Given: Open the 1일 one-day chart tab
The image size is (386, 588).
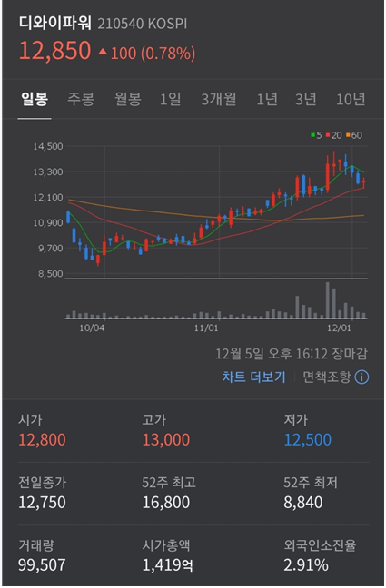Looking at the screenshot, I should (171, 100).
